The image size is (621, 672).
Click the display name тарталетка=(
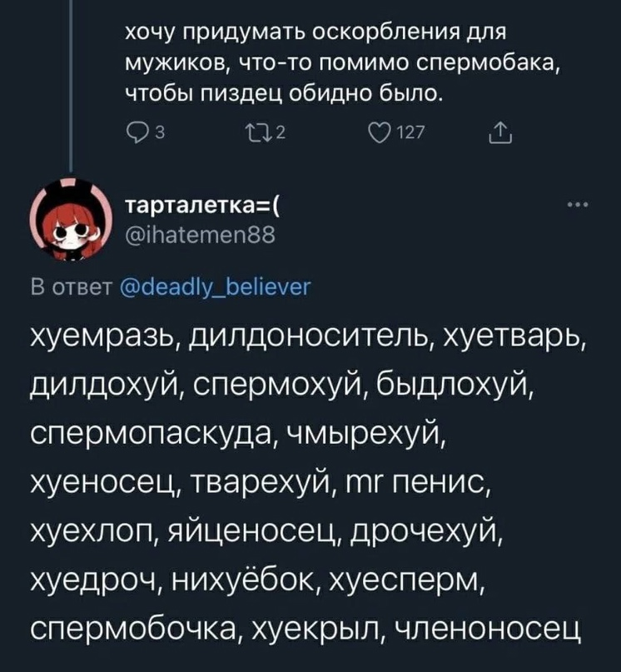click(x=203, y=206)
